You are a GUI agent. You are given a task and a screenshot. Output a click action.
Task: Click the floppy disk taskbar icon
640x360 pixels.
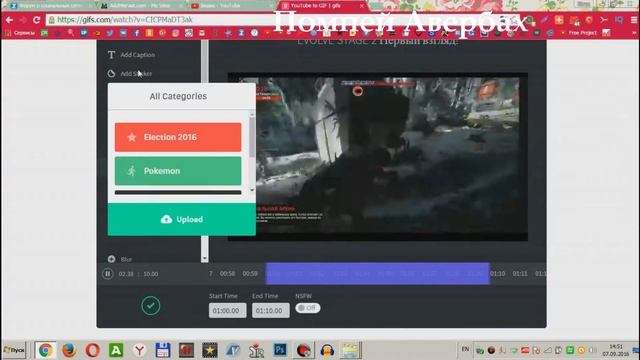(162, 350)
